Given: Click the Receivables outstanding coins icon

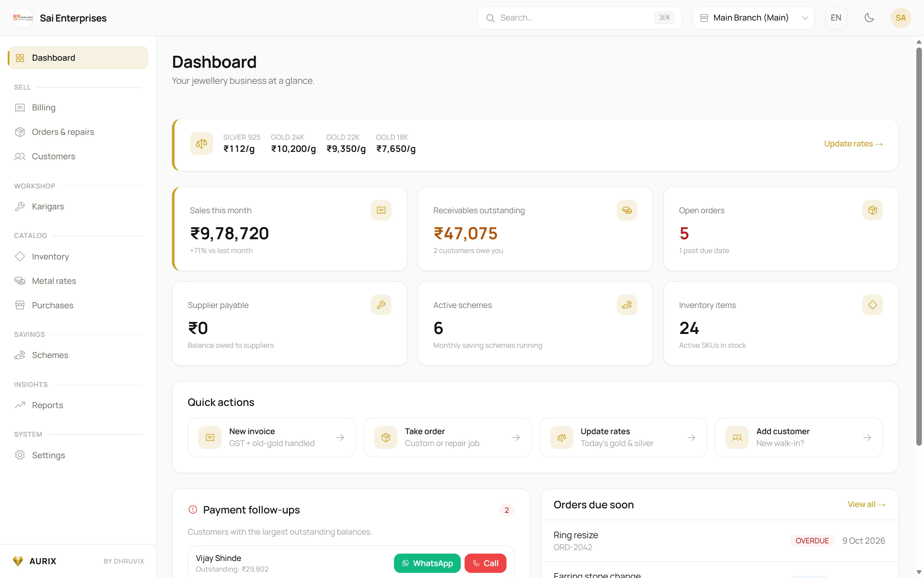Looking at the screenshot, I should pyautogui.click(x=627, y=210).
